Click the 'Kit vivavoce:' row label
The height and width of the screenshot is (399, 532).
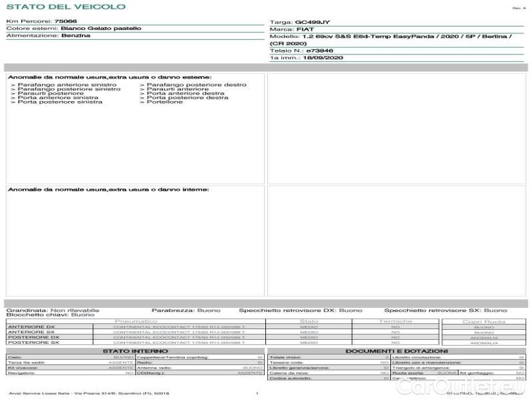[23, 368]
